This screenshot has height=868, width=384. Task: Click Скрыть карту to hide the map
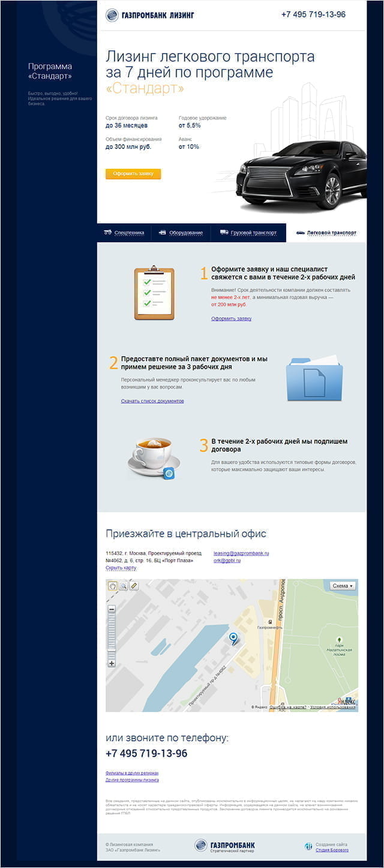tap(121, 568)
